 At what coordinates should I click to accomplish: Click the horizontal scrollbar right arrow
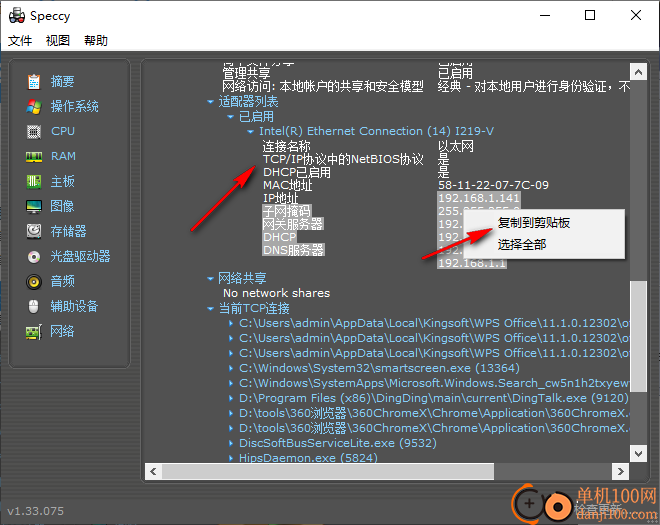pos(620,472)
